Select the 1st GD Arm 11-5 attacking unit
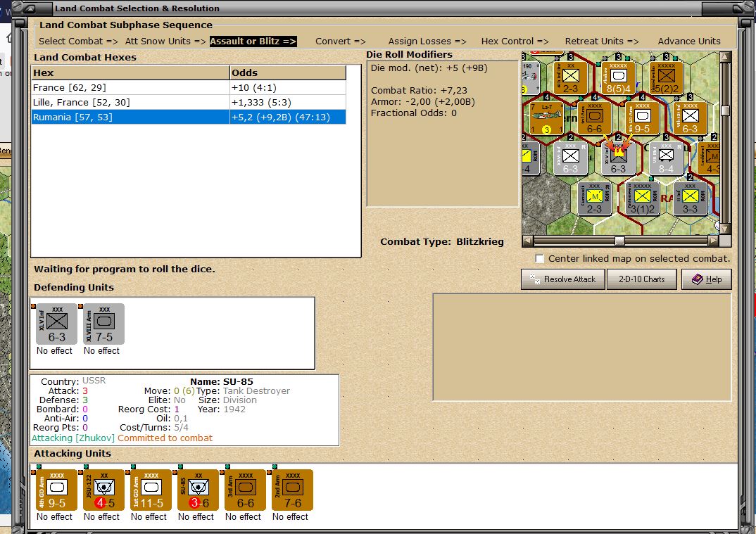This screenshot has height=534, width=756. click(x=151, y=490)
